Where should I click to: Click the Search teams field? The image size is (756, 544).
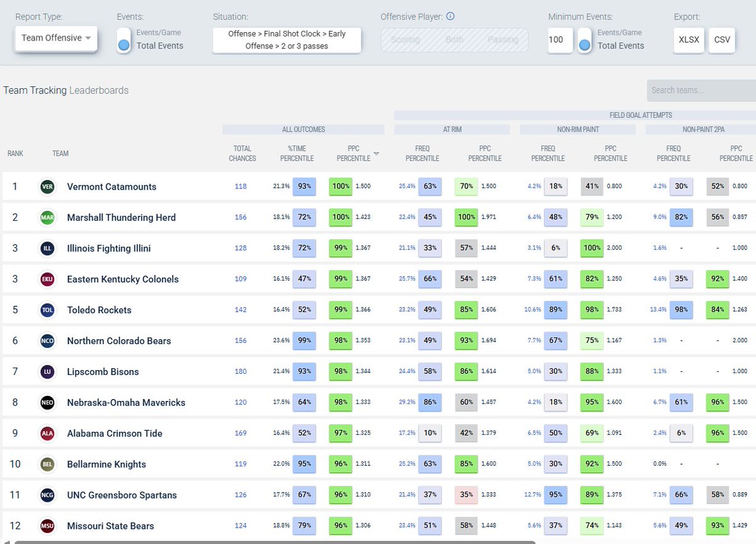click(x=701, y=90)
